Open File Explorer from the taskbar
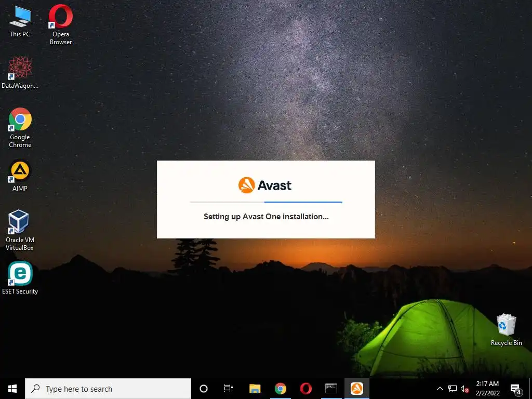The width and height of the screenshot is (532, 399). 255,389
